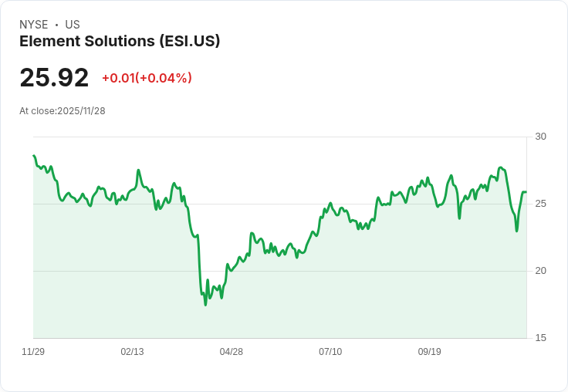This screenshot has width=568, height=392.
Task: Click the 25 y-axis label
Action: (x=540, y=204)
